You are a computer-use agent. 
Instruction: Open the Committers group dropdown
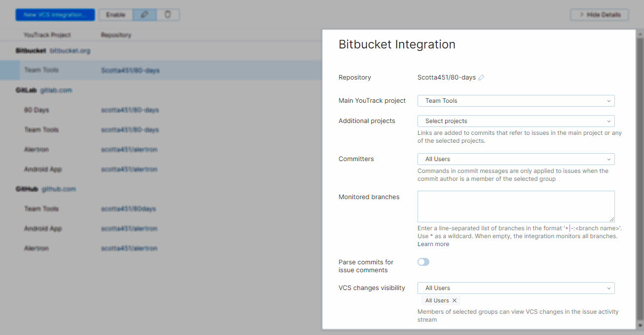515,159
